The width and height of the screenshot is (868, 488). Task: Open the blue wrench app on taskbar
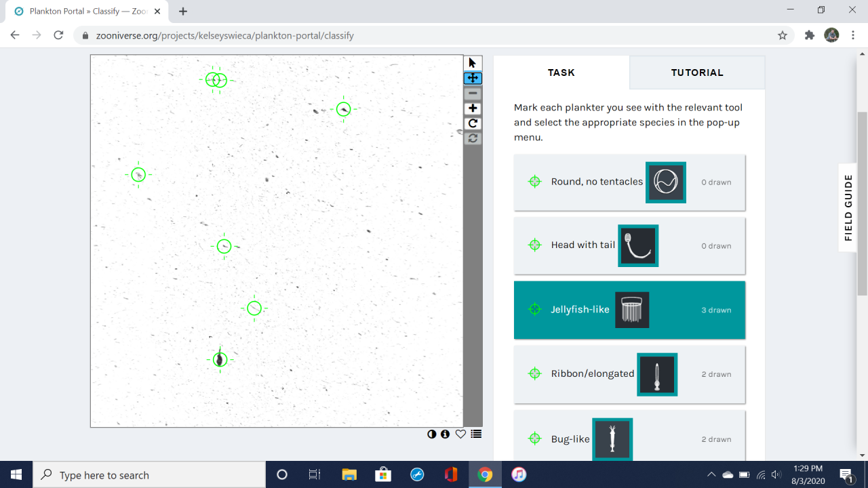(417, 474)
